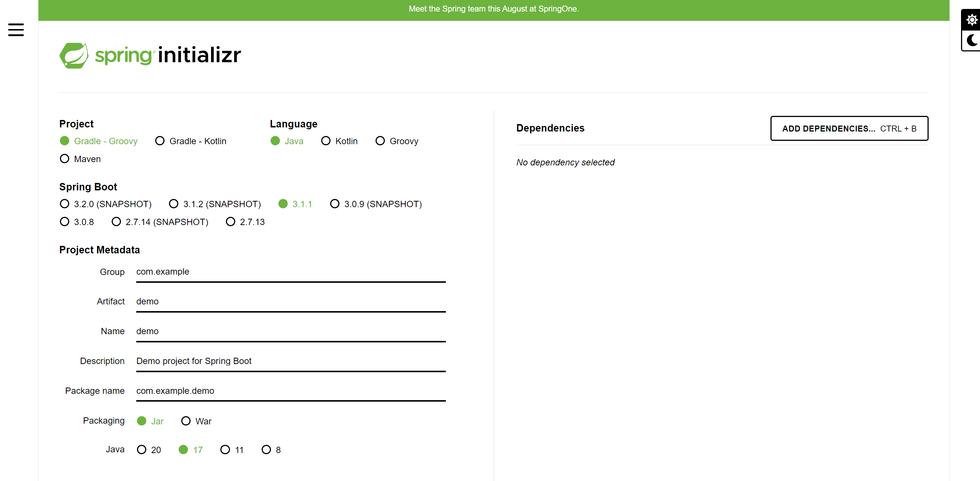Edit the Description field

(x=291, y=361)
